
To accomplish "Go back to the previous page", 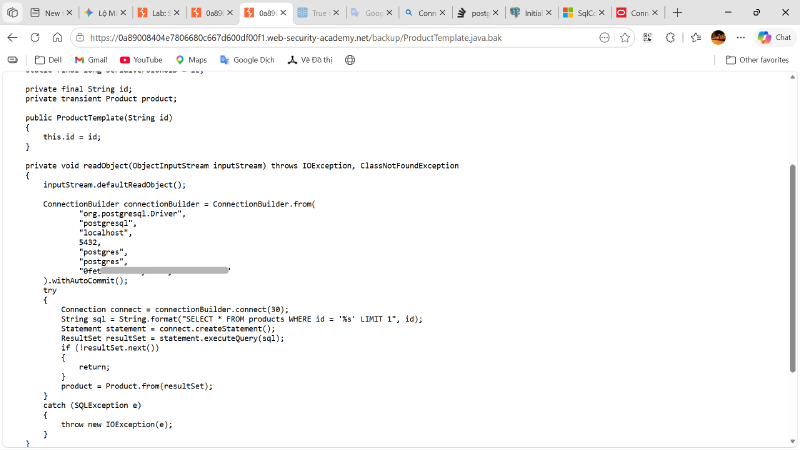I will click(12, 37).
